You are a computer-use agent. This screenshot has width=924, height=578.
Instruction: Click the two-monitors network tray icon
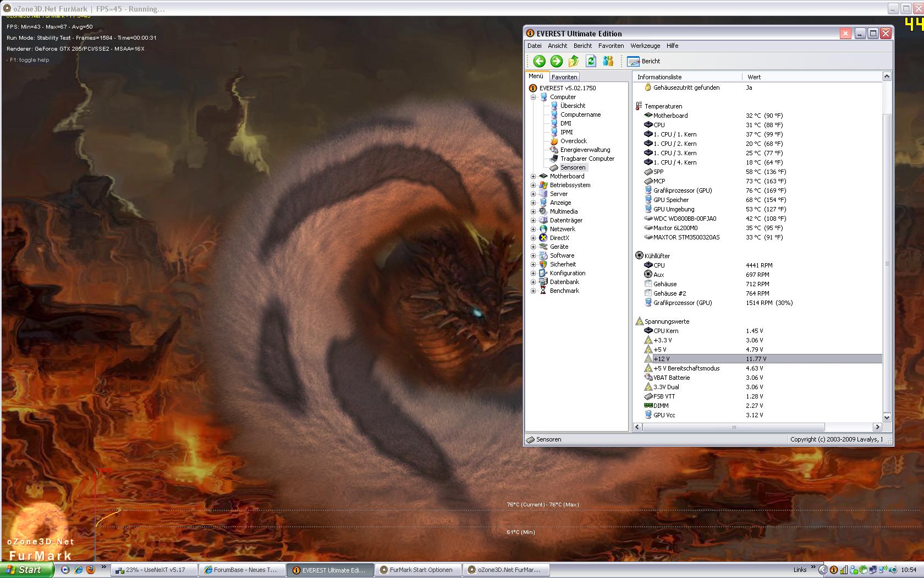click(873, 570)
